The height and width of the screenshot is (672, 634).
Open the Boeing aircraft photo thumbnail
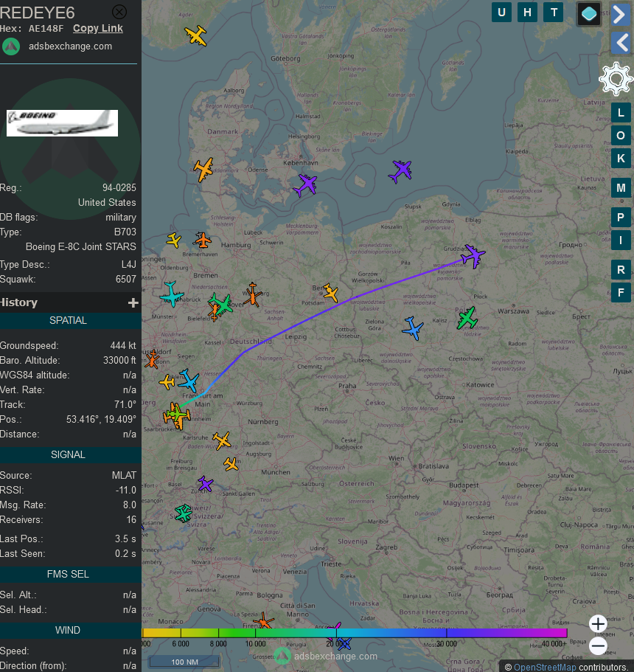pyautogui.click(x=62, y=123)
